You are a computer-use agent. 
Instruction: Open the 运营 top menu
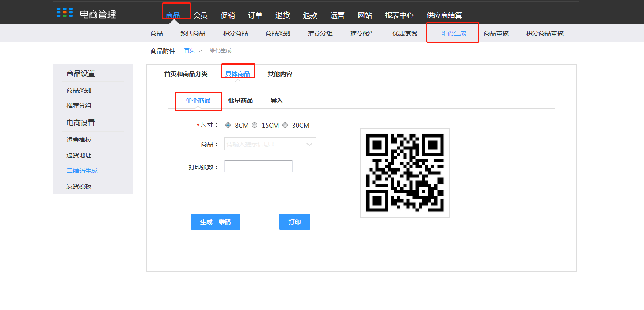[x=337, y=15]
